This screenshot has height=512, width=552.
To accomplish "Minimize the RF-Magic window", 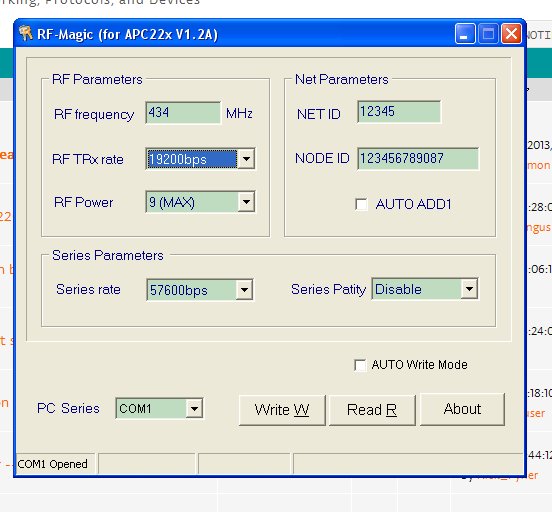I will click(x=465, y=34).
